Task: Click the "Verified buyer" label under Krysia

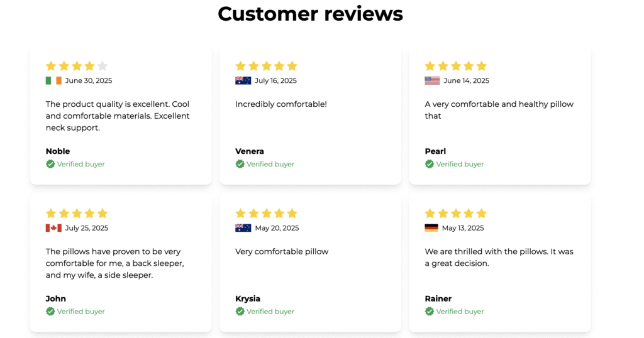Action: [x=270, y=312]
